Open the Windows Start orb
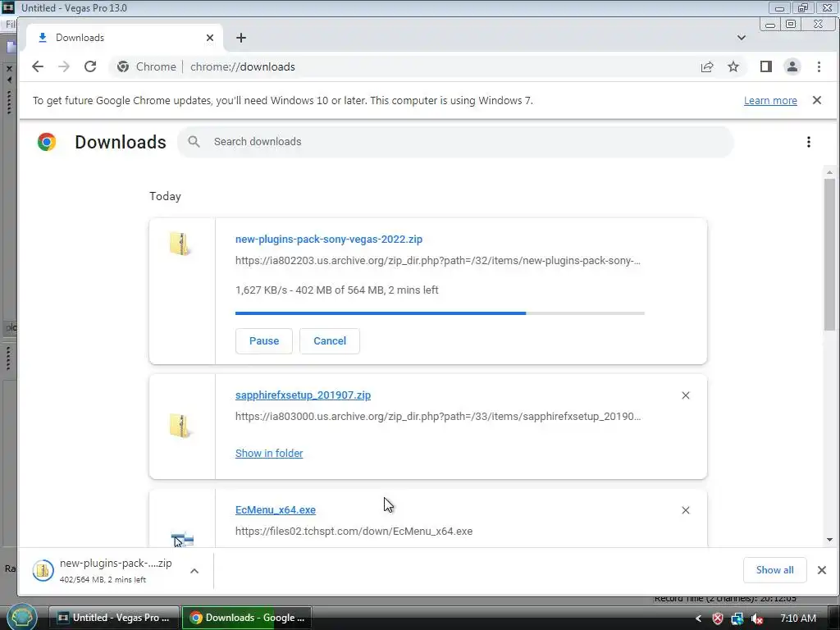The image size is (840, 630). [21, 617]
